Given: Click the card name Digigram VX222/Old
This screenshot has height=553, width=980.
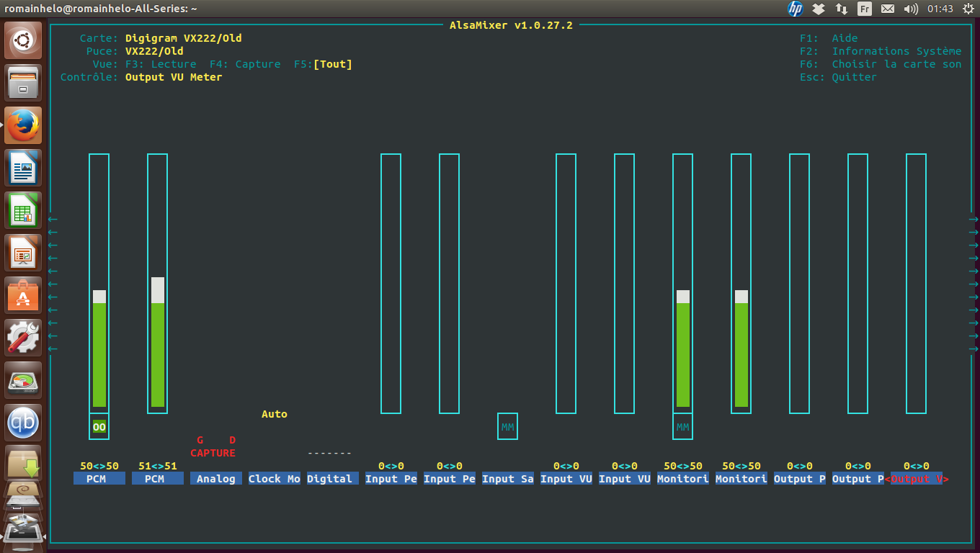Looking at the screenshot, I should click(184, 38).
